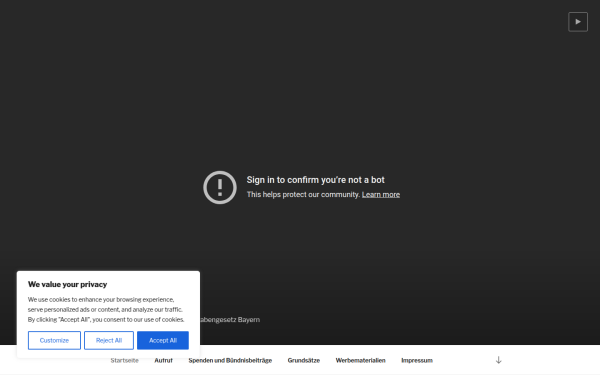Click the down arrow in navigation bar
This screenshot has width=600, height=375.
click(498, 360)
